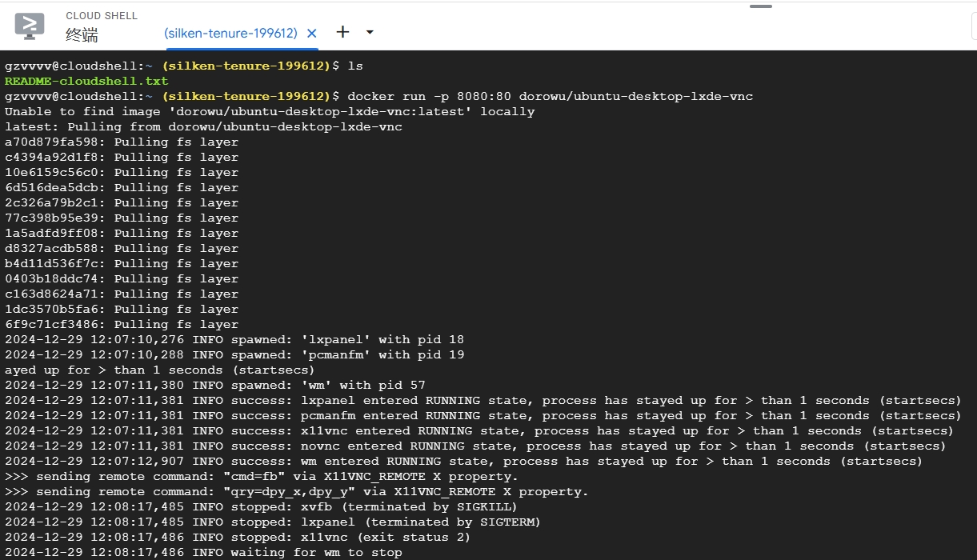Viewport: 977px width, 560px height.
Task: Close the silken-tenure-199612 terminal tab
Action: 312,34
